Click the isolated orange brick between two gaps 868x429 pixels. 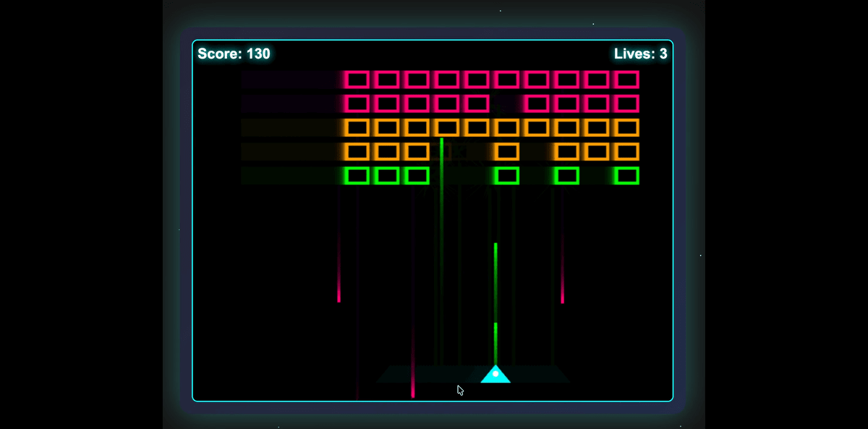point(507,152)
